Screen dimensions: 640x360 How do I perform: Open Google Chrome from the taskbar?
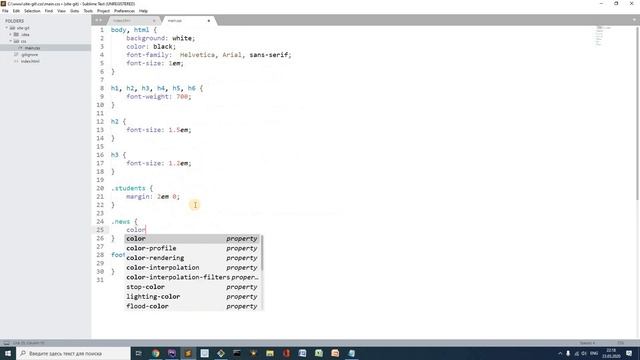pyautogui.click(x=156, y=353)
